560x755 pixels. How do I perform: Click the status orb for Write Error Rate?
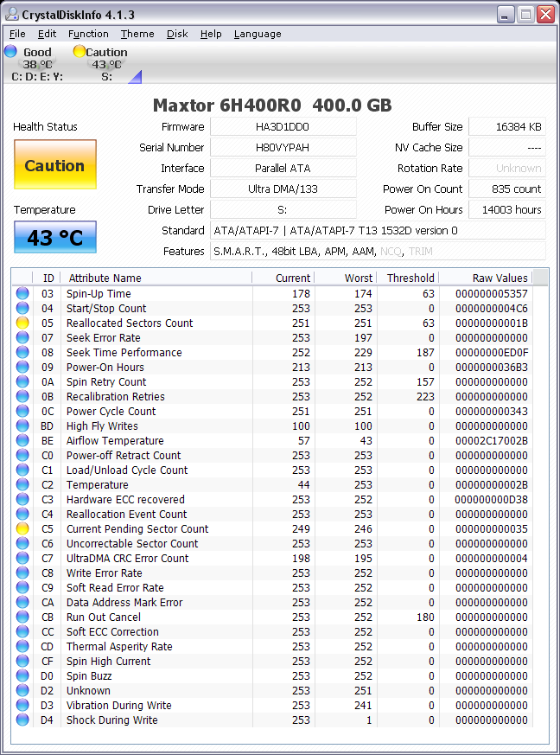[x=22, y=573]
